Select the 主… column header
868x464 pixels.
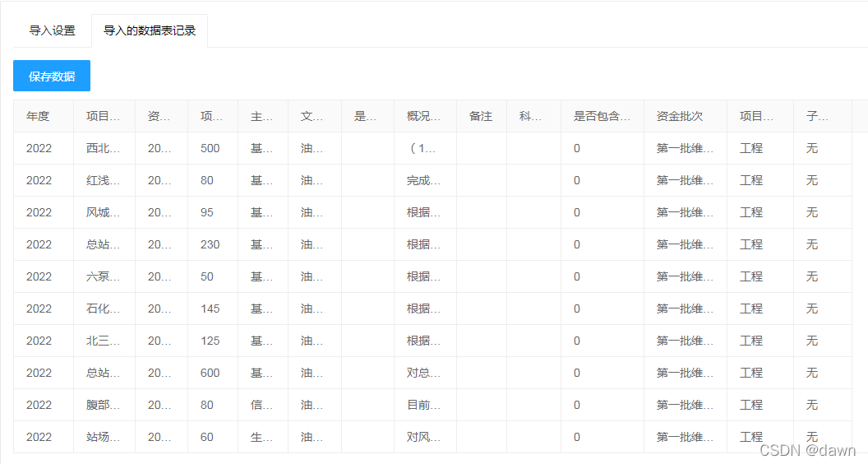[x=262, y=117]
